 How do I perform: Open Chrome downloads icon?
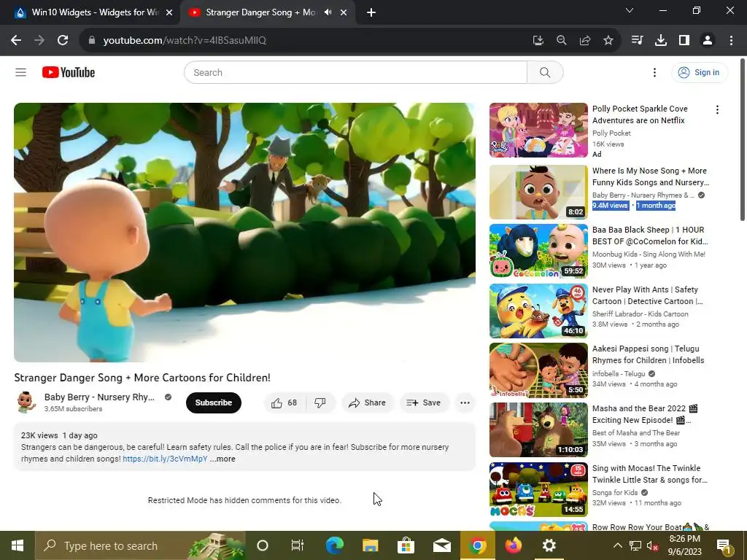(661, 41)
